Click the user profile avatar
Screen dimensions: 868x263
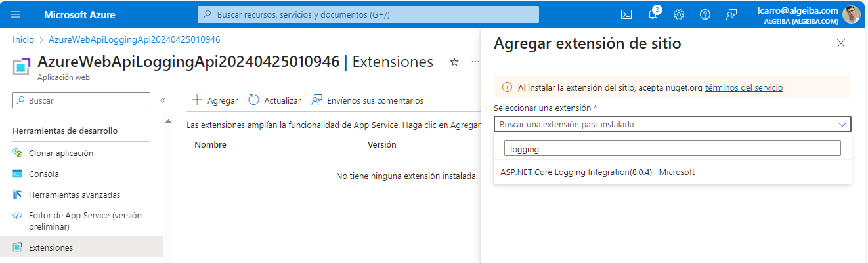852,14
